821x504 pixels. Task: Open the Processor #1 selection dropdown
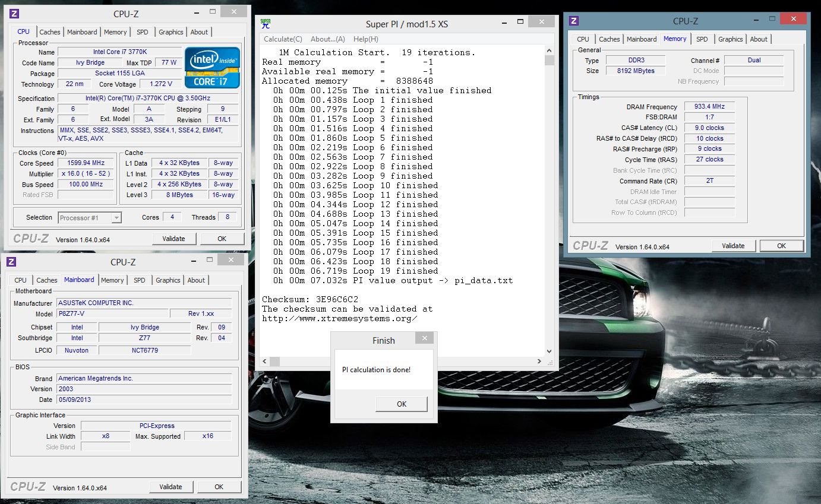[x=90, y=218]
